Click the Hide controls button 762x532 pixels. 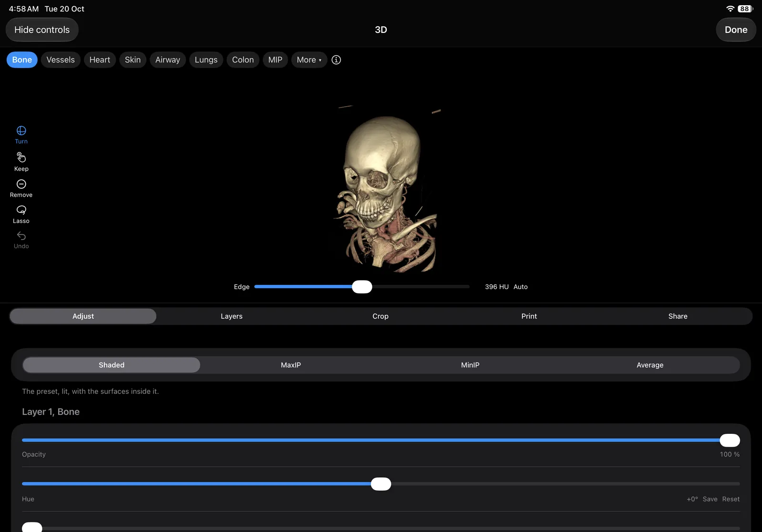pyautogui.click(x=42, y=30)
